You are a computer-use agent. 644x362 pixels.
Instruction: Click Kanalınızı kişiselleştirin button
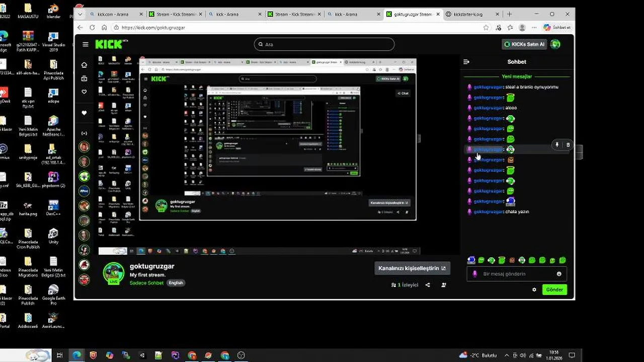pos(412,268)
